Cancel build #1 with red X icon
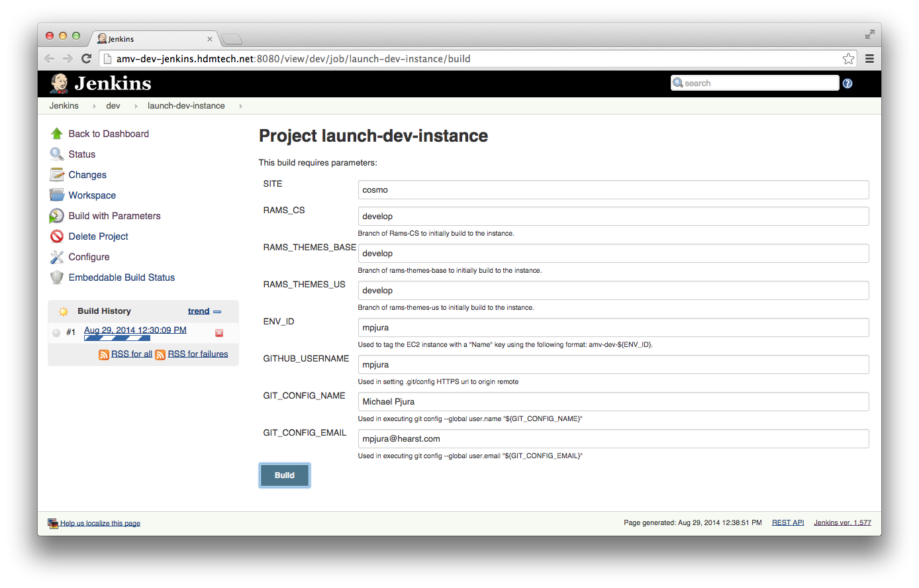The width and height of the screenshot is (919, 588). [219, 333]
